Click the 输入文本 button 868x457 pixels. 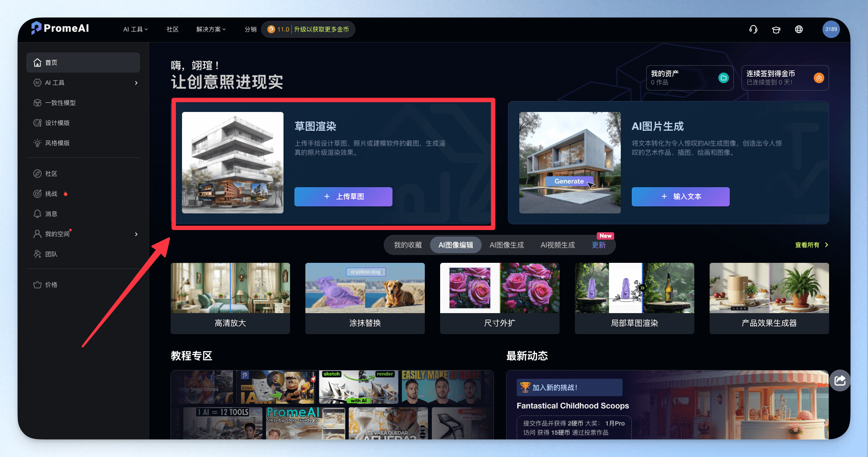[681, 197]
